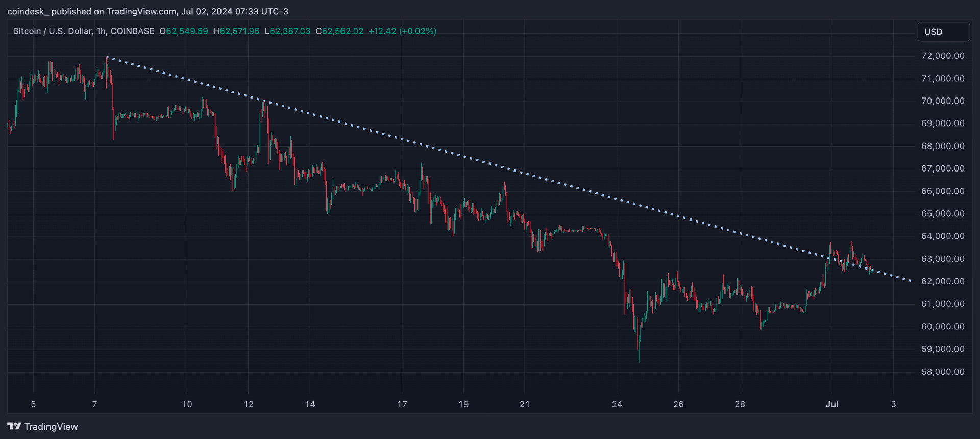Click the high value H62,571.95
980x439 pixels.
click(236, 31)
